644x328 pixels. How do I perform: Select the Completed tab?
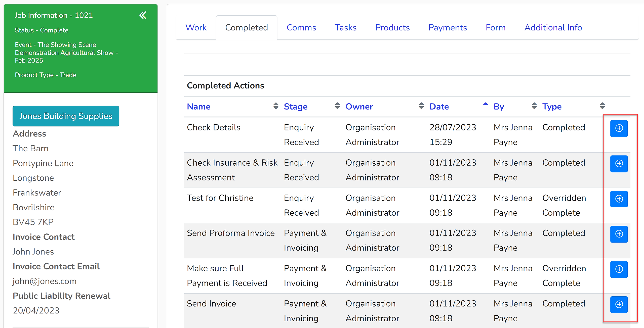[x=247, y=27]
